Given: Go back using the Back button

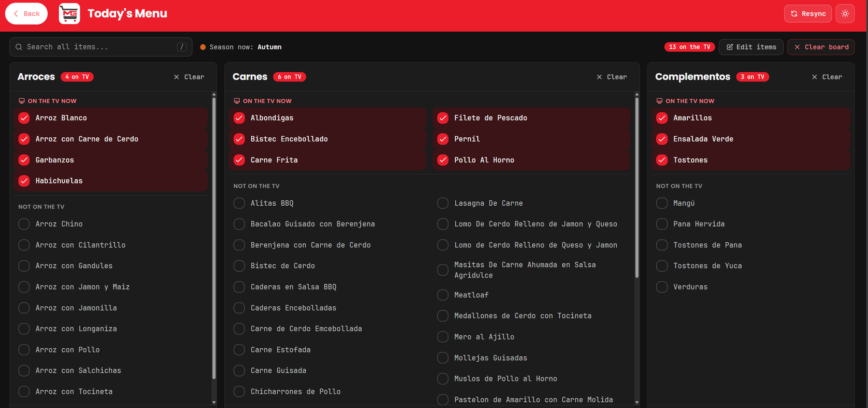Looking at the screenshot, I should coord(27,13).
